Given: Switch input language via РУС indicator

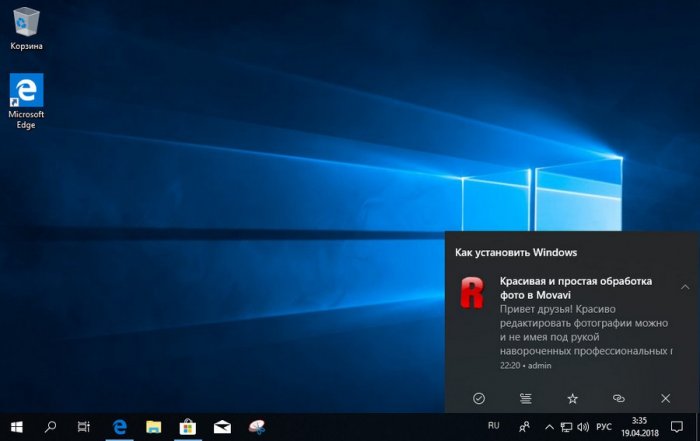Looking at the screenshot, I should [603, 427].
